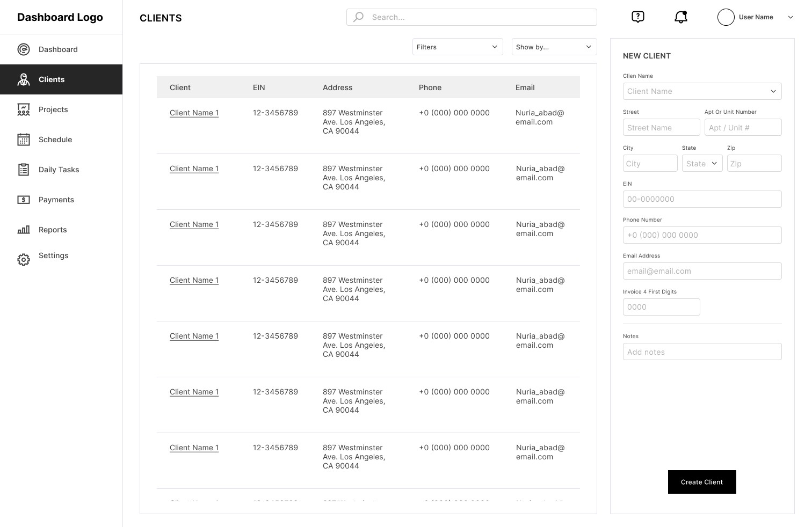Click the Clients person icon
The width and height of the screenshot is (812, 527).
(x=24, y=79)
